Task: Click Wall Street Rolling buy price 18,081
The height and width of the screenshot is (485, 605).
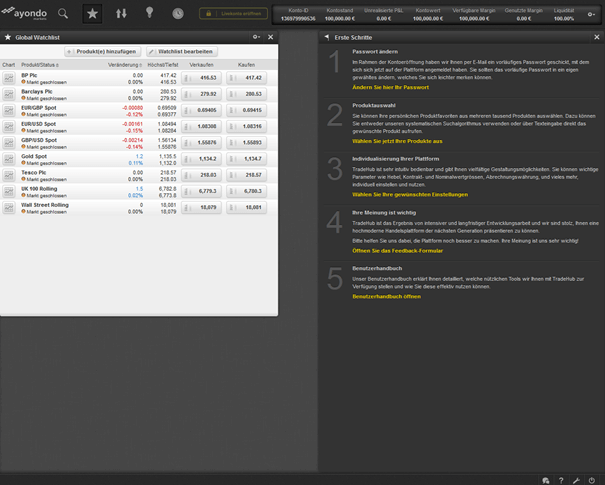Action: click(247, 208)
